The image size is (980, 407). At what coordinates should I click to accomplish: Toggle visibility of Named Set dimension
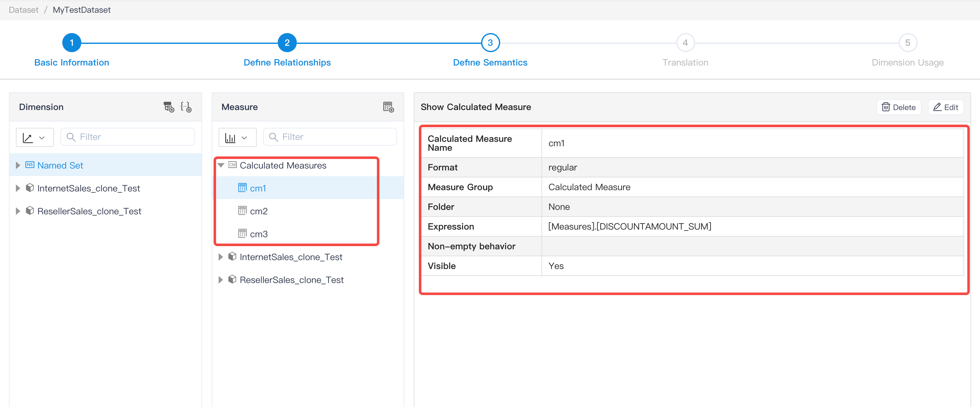pyautogui.click(x=17, y=165)
